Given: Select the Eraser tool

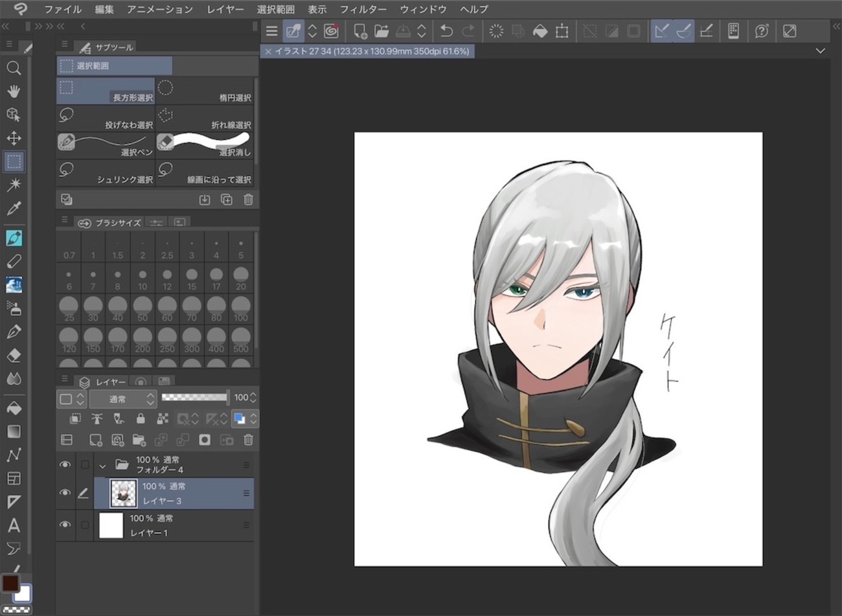Looking at the screenshot, I should (x=14, y=356).
